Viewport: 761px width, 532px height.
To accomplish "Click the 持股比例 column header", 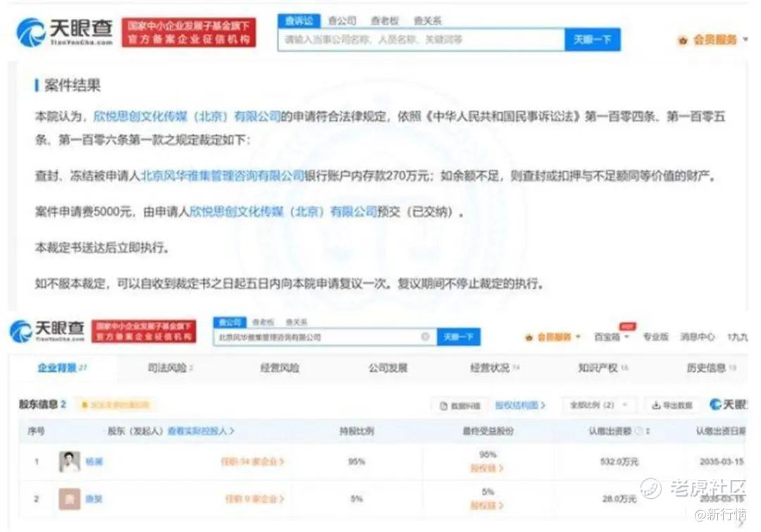I will [x=357, y=431].
